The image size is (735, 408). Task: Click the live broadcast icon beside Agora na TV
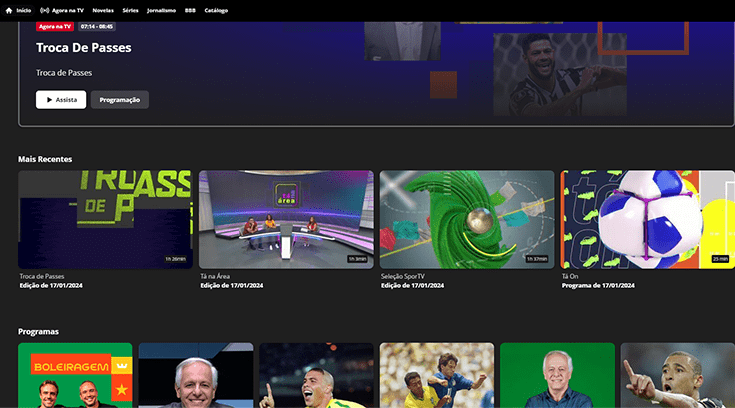point(45,10)
